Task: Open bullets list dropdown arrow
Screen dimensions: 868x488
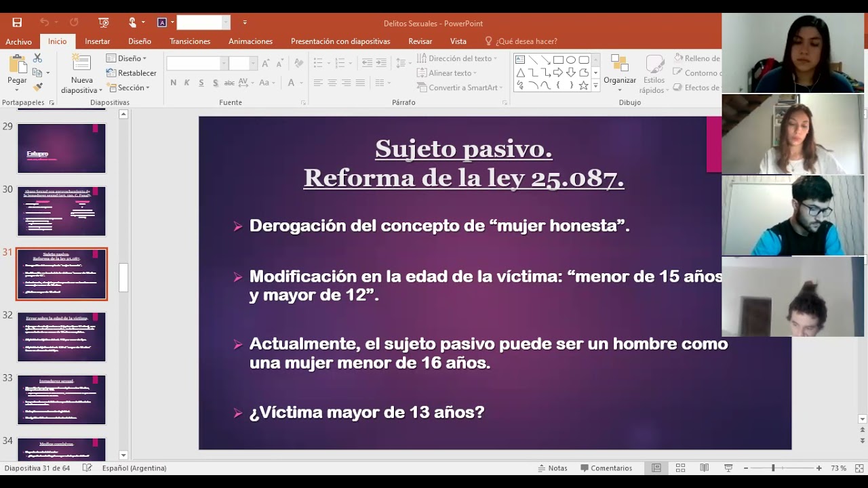Action: (x=328, y=63)
